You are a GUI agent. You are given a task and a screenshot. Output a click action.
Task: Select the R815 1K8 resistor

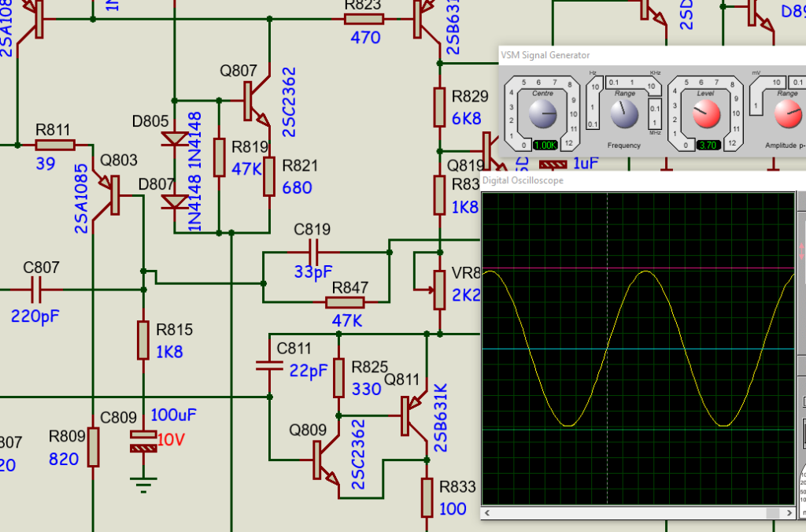(x=143, y=340)
